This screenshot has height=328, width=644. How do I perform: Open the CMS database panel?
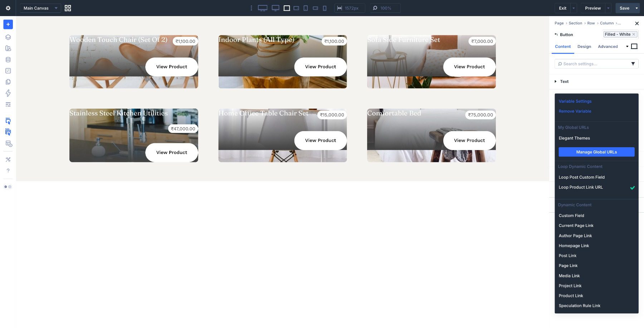(8, 59)
